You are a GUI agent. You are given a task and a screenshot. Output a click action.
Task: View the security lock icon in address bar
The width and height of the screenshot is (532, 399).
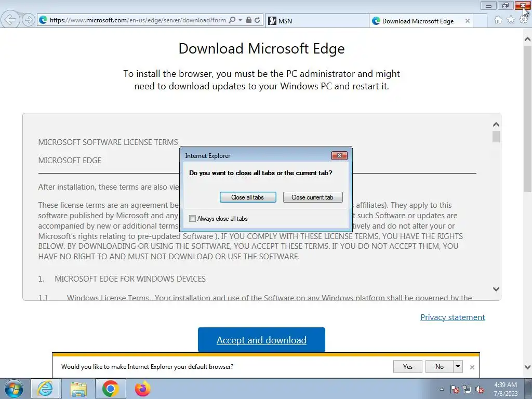pos(249,20)
